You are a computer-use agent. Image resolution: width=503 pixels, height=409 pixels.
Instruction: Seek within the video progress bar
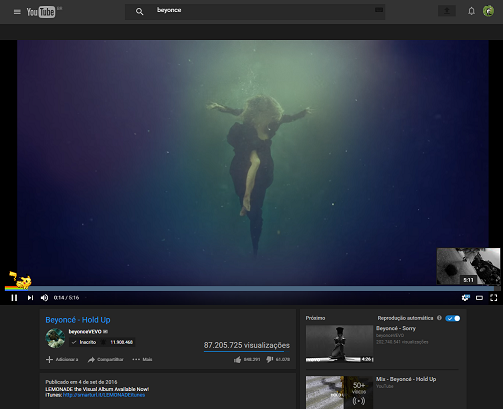[252, 288]
